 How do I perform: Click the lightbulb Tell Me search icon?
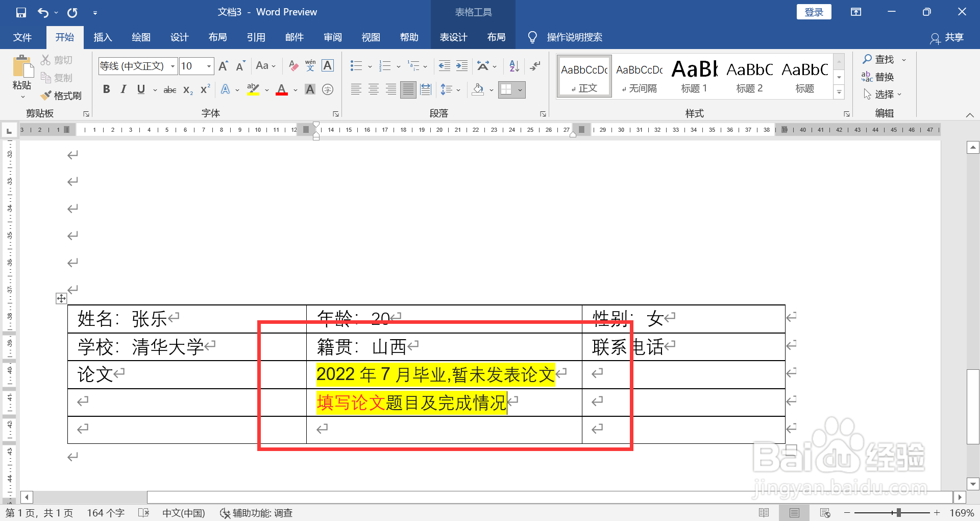[532, 37]
